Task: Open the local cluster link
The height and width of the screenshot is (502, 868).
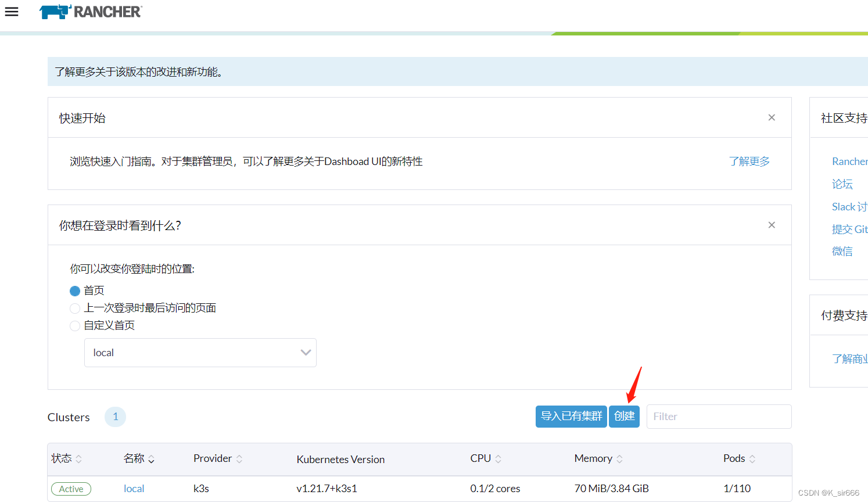Action: [x=134, y=489]
